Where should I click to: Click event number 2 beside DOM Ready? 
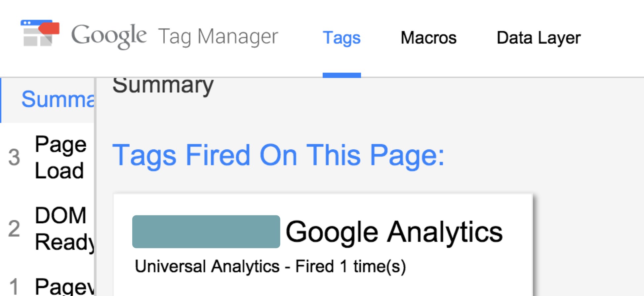click(14, 229)
